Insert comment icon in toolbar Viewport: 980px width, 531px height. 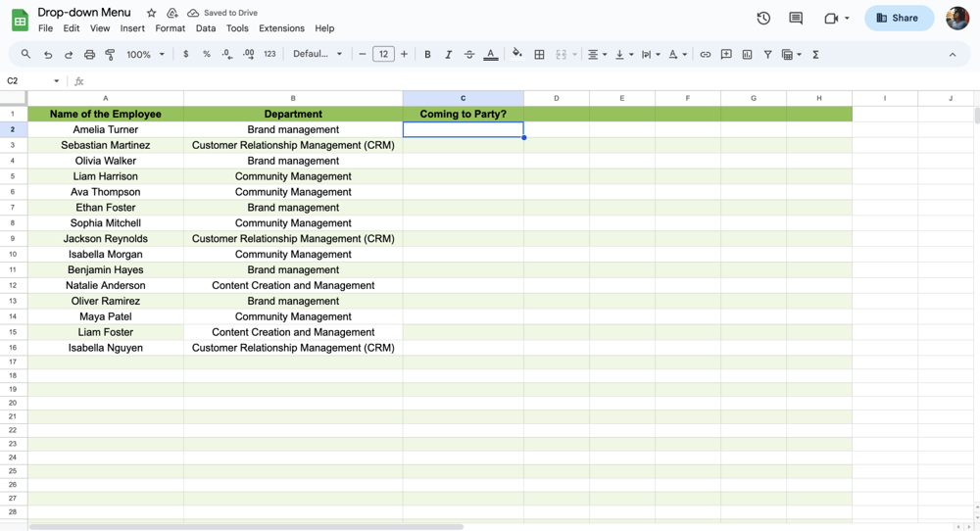click(726, 54)
